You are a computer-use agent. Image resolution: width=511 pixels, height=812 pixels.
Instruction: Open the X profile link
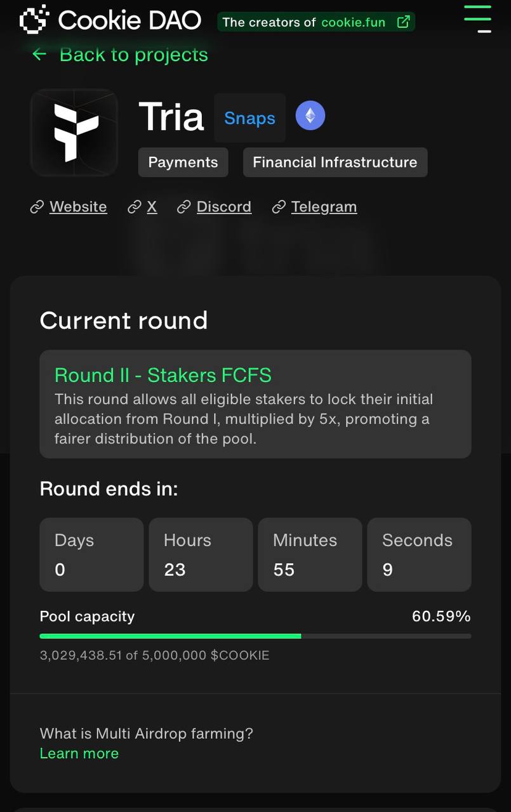[152, 207]
